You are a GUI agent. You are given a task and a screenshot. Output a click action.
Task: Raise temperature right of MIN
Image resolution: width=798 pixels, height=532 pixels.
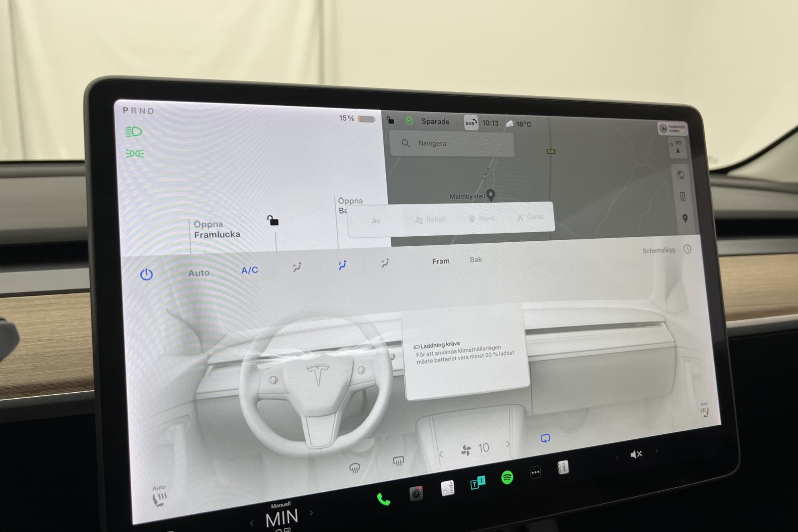[311, 512]
